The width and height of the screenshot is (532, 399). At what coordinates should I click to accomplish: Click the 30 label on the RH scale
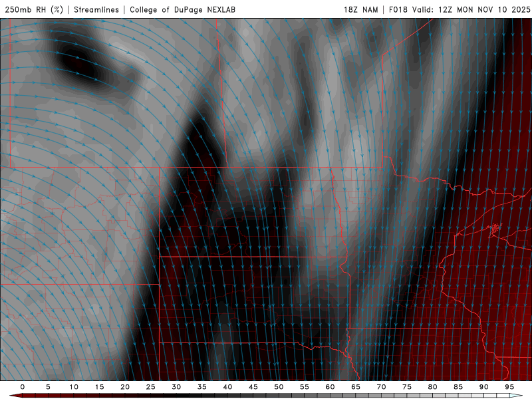tap(176, 387)
